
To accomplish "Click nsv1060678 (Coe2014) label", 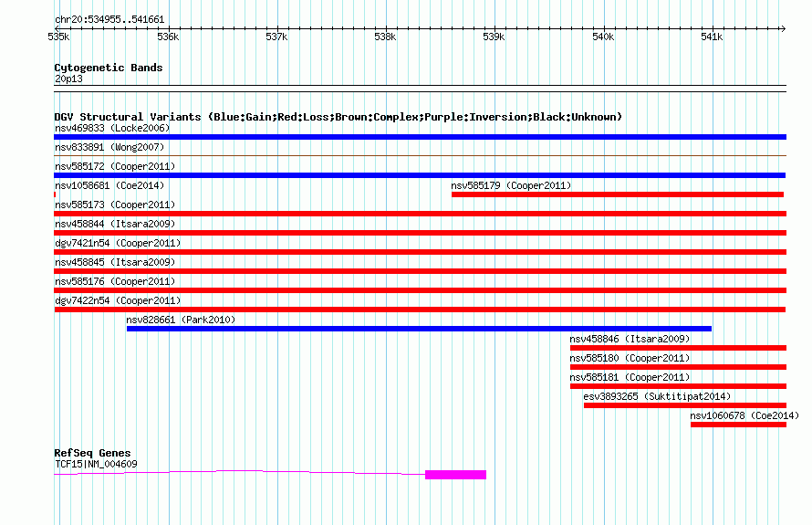I will coord(744,415).
